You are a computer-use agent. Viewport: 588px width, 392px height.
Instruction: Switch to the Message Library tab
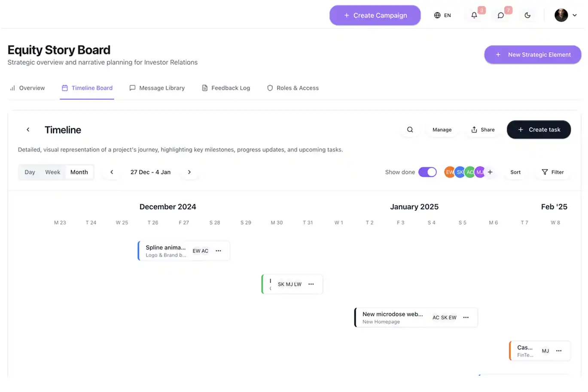157,88
